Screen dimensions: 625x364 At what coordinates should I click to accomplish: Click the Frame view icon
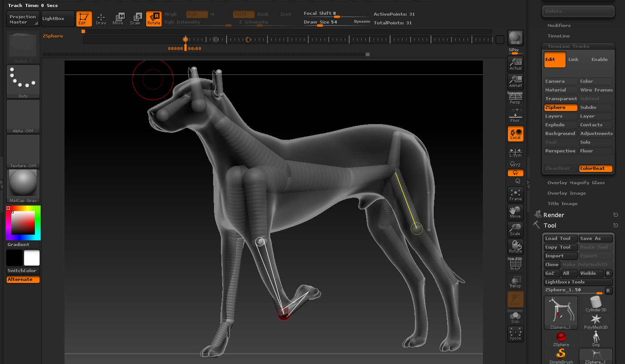pos(515,195)
